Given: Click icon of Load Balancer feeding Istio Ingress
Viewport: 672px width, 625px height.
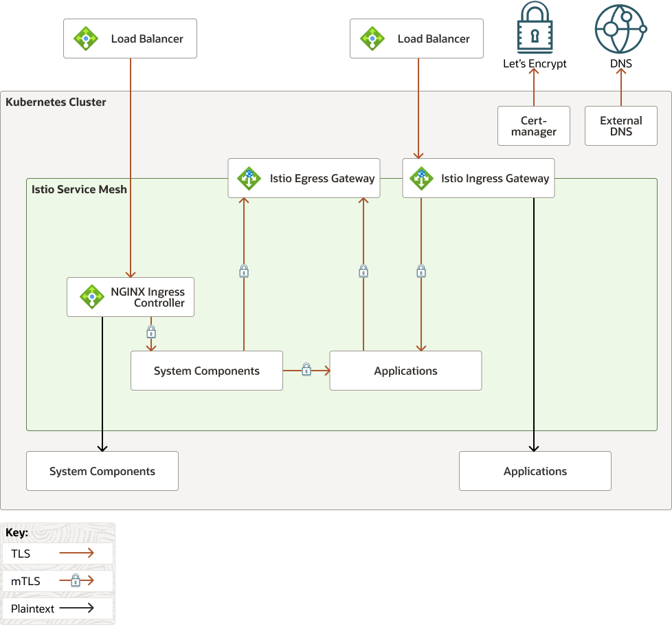Looking at the screenshot, I should click(372, 39).
